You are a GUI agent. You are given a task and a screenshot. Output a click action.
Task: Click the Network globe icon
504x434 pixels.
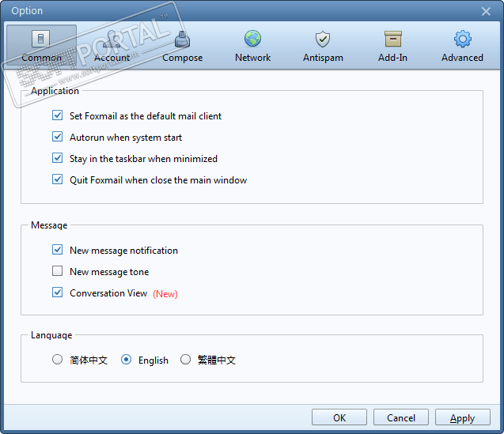click(x=252, y=39)
